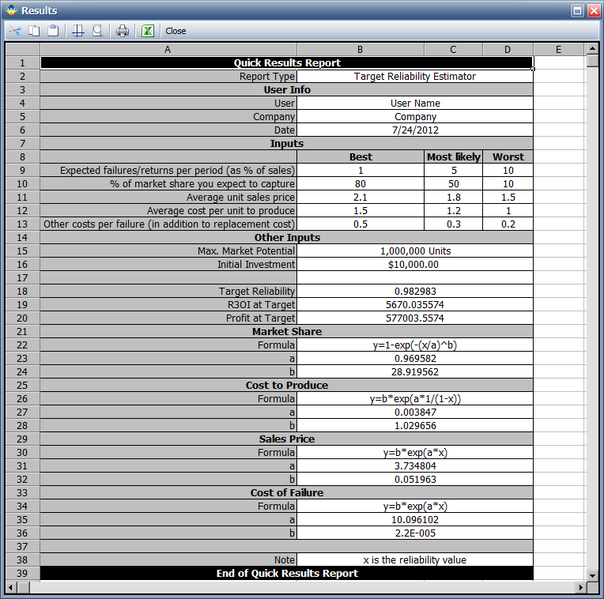Select row 18 header
The width and height of the screenshot is (604, 599).
pos(21,291)
